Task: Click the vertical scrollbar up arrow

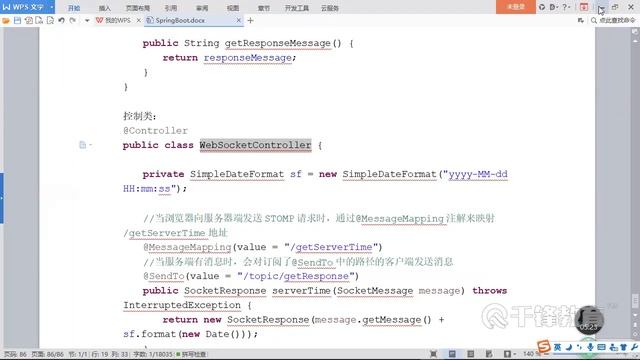Action: (635, 41)
